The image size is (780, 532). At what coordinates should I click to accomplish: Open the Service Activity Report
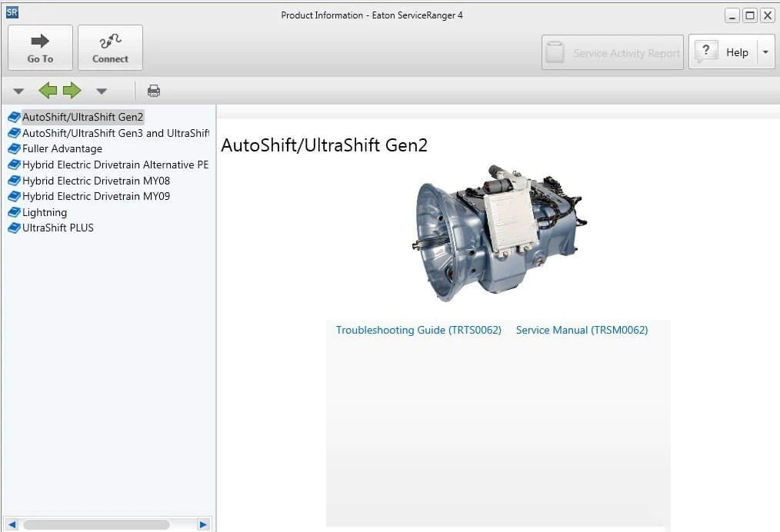tap(612, 52)
